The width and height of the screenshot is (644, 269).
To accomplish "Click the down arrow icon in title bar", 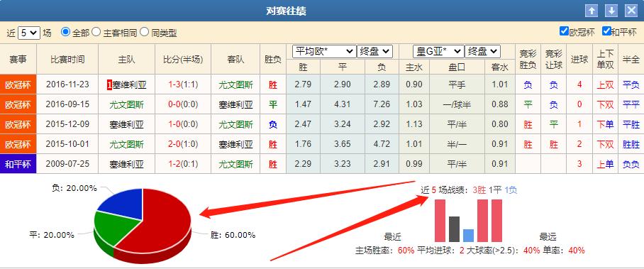I will (x=611, y=11).
